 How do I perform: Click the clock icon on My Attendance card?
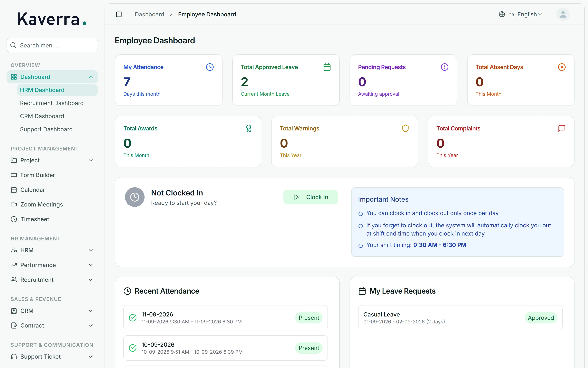click(x=210, y=67)
